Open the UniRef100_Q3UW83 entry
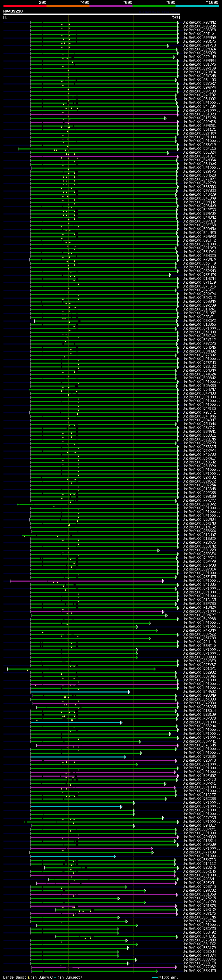Viewport: 222px width, 980px height. pos(199,657)
